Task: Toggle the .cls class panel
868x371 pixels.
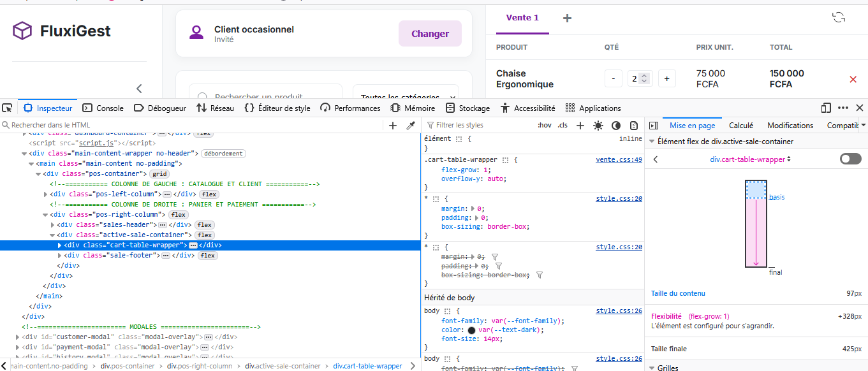Action: pyautogui.click(x=563, y=125)
